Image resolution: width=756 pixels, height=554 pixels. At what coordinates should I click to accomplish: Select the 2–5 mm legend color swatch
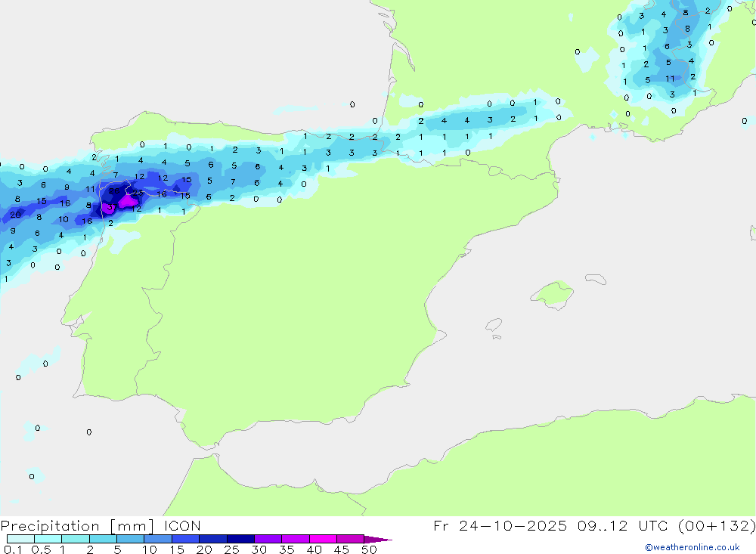103,539
